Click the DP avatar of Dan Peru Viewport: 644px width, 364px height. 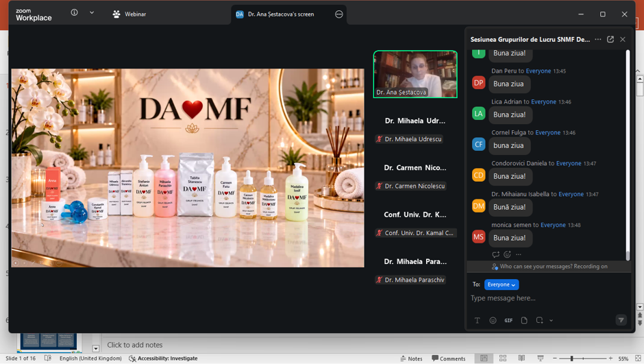coord(478,82)
